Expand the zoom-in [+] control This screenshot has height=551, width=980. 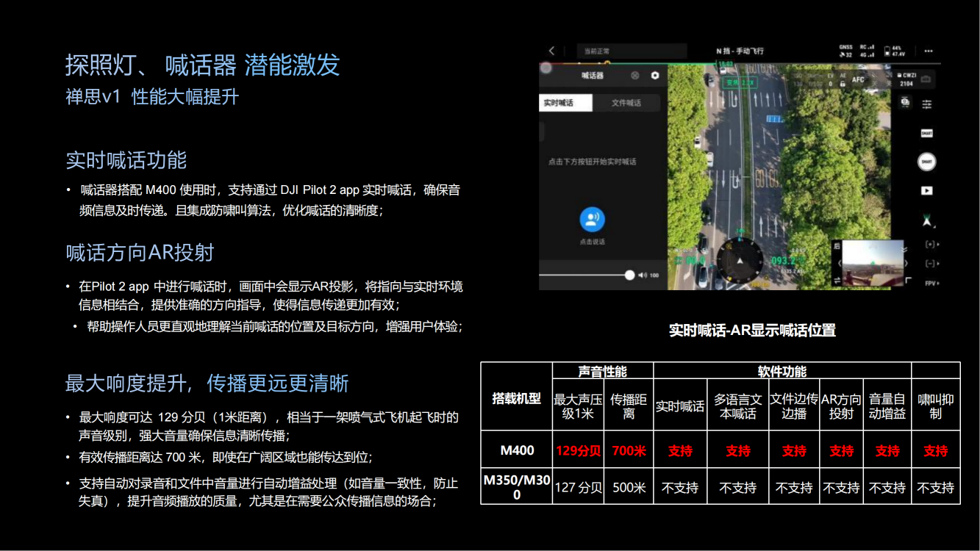point(931,244)
